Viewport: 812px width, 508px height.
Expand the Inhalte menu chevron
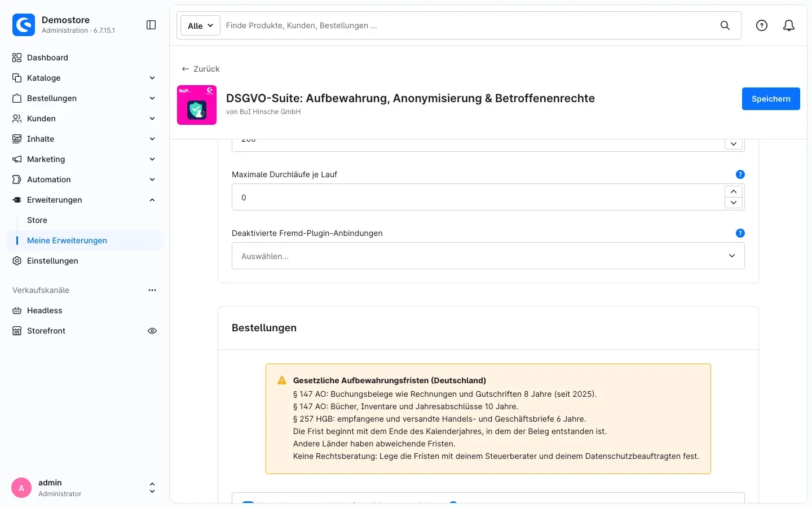[152, 139]
